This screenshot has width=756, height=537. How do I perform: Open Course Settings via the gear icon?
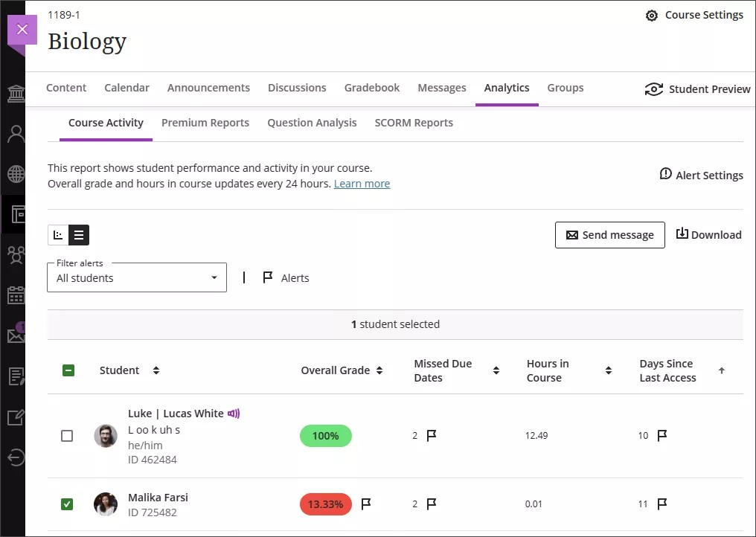651,15
